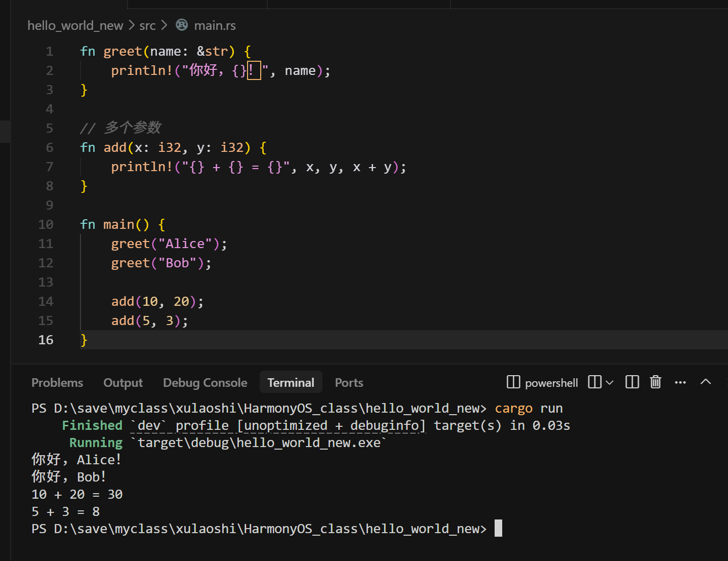Split the terminal panel
728x561 pixels.
[632, 382]
